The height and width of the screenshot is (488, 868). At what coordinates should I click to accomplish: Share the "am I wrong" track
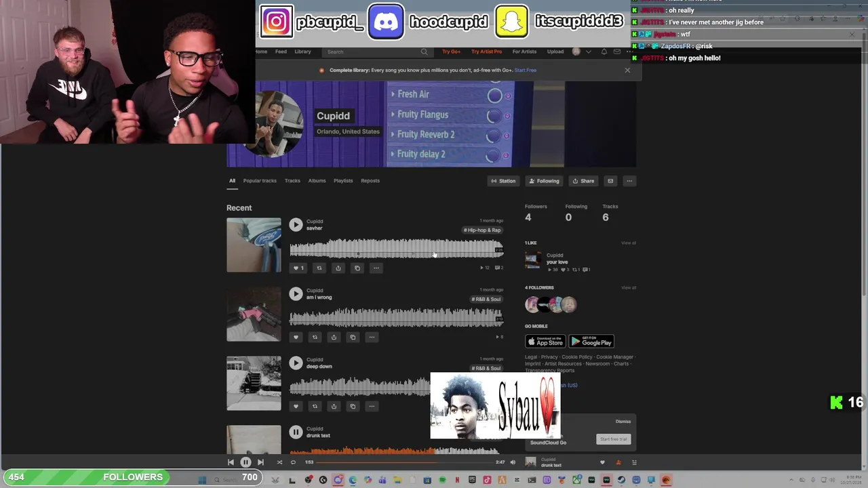tap(334, 337)
